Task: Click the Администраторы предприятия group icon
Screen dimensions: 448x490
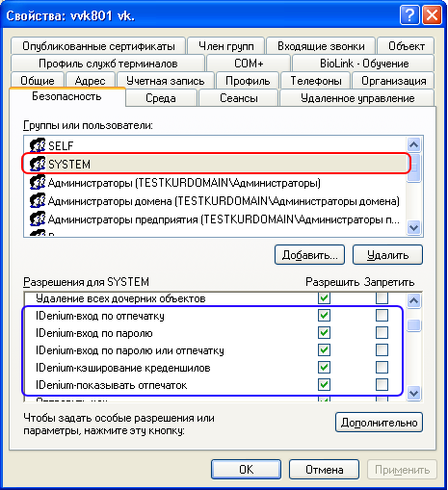Action: (x=38, y=219)
